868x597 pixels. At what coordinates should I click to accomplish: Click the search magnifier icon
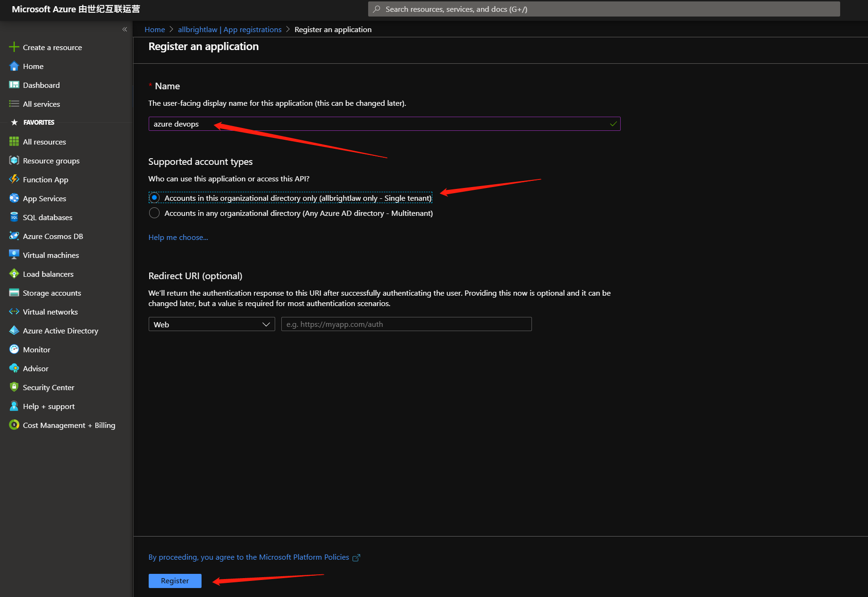tap(377, 9)
